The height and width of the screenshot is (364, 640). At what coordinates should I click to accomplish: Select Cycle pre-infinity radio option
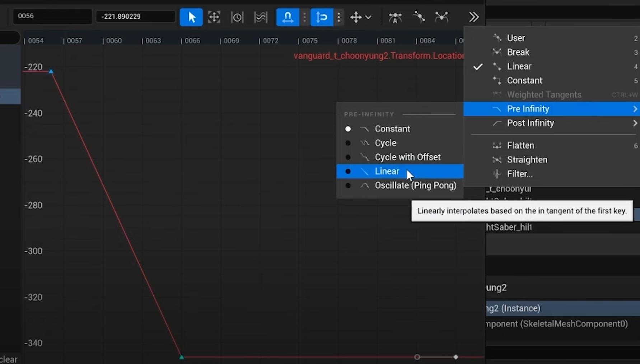(385, 143)
